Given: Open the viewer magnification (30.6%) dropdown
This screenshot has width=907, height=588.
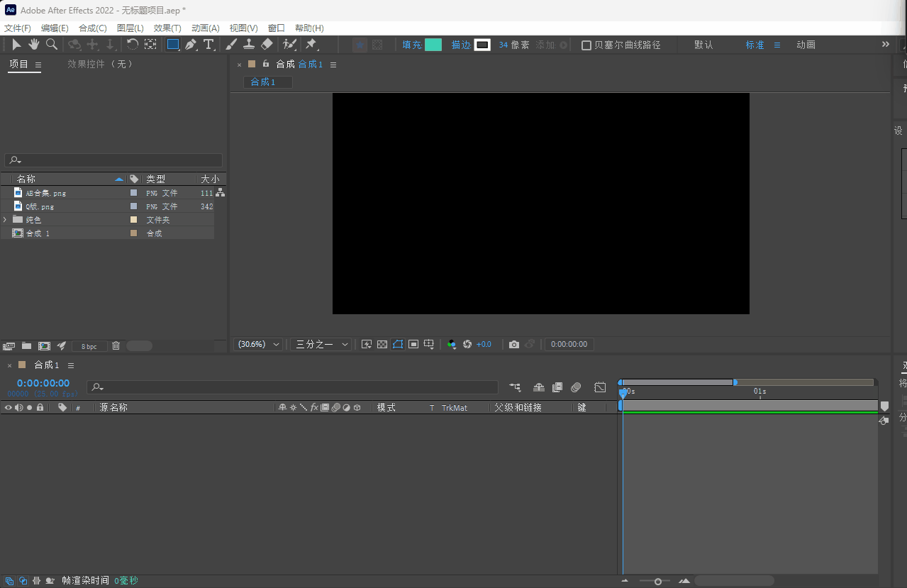Looking at the screenshot, I should pos(258,344).
